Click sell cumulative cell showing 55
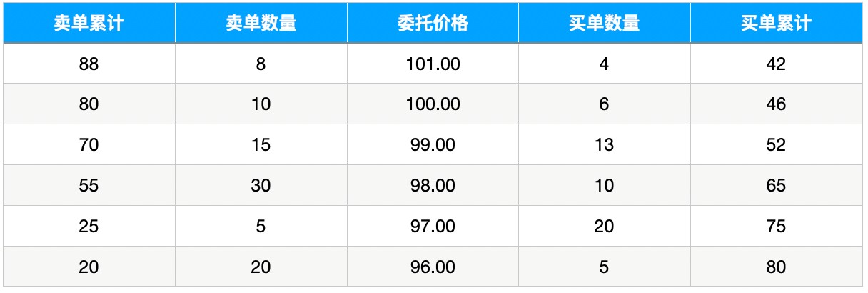The image size is (868, 293). [x=89, y=186]
